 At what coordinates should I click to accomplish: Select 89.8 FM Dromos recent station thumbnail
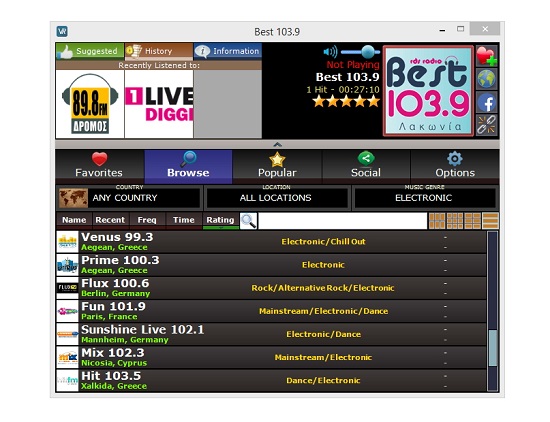[90, 104]
